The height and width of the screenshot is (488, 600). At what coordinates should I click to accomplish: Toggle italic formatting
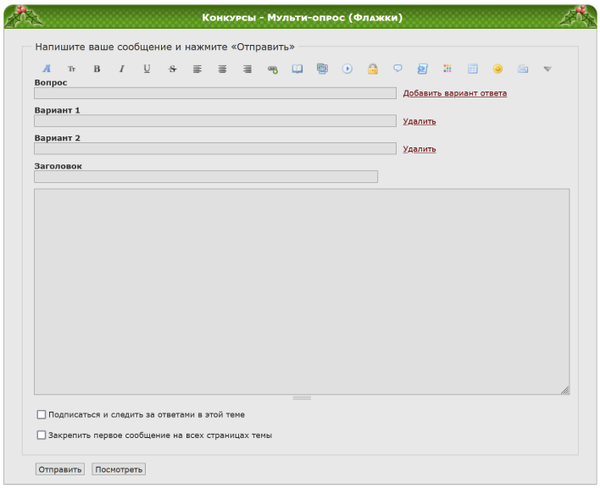tap(122, 69)
